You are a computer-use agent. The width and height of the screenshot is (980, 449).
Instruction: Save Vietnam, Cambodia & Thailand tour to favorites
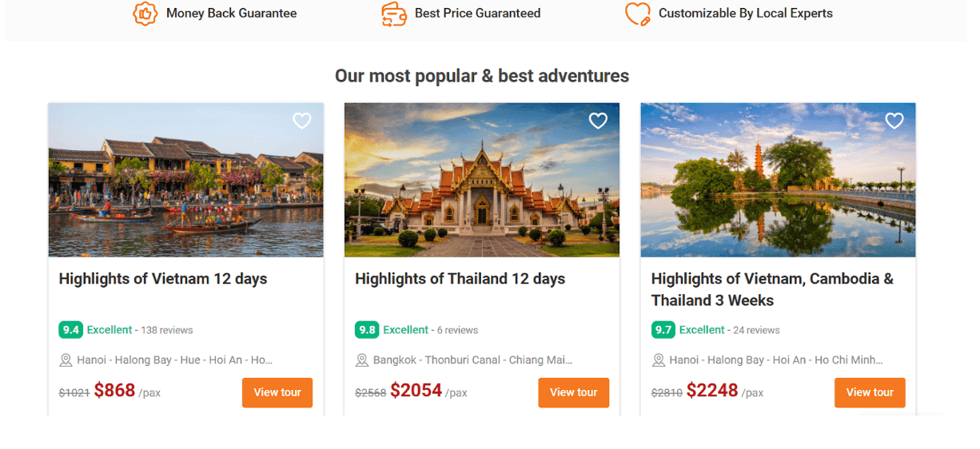pos(894,121)
